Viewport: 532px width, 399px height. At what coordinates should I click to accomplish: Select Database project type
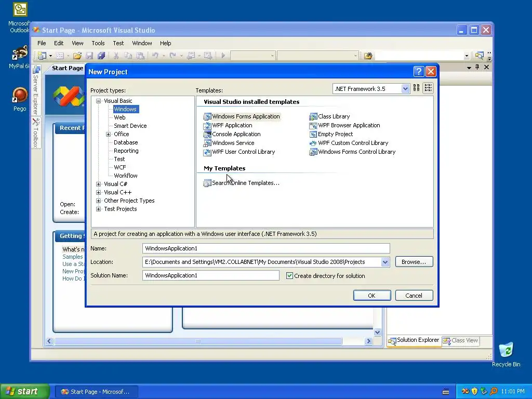(x=126, y=142)
